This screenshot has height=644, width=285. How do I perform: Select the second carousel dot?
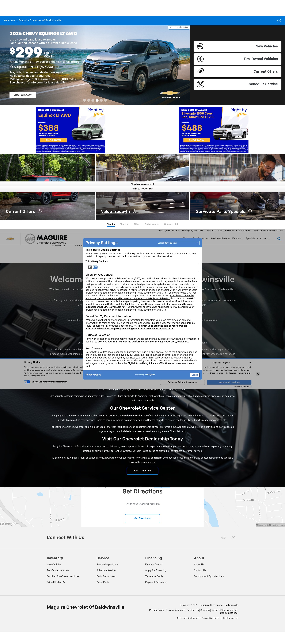click(89, 100)
